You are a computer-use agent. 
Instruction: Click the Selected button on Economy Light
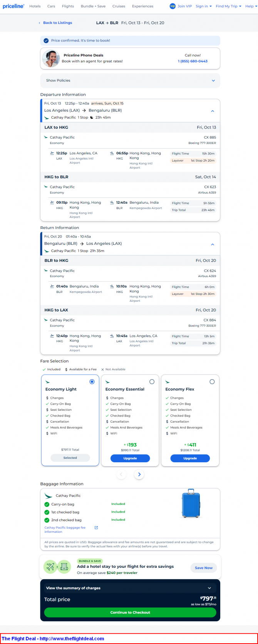pos(70,458)
